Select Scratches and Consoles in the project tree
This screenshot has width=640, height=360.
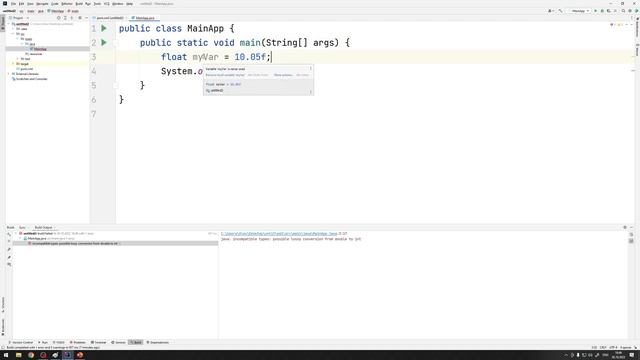click(x=30, y=79)
